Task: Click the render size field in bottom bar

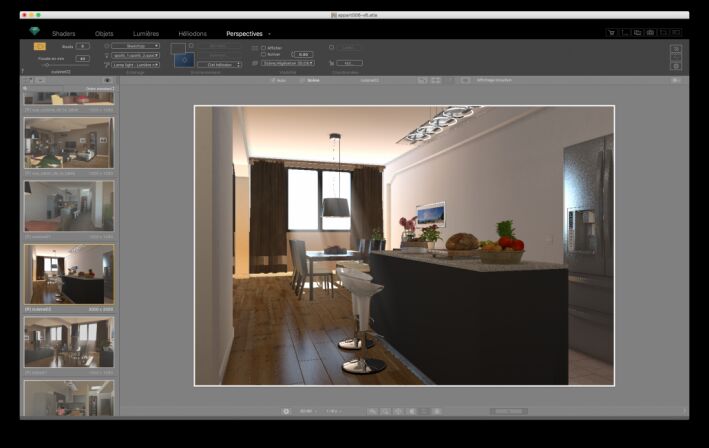Action: (509, 411)
